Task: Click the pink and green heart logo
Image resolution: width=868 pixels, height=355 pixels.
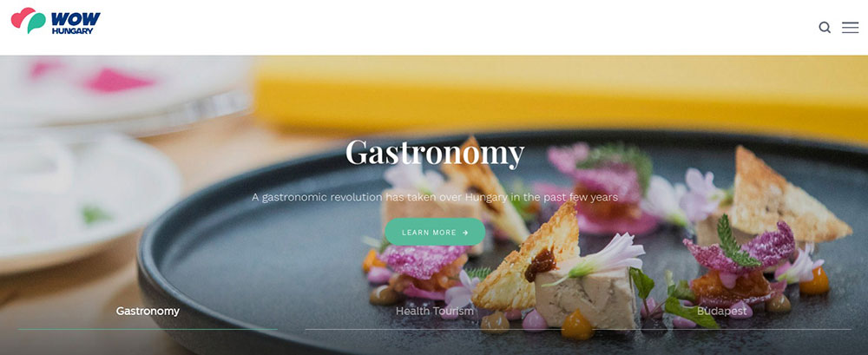Action: 29,21
